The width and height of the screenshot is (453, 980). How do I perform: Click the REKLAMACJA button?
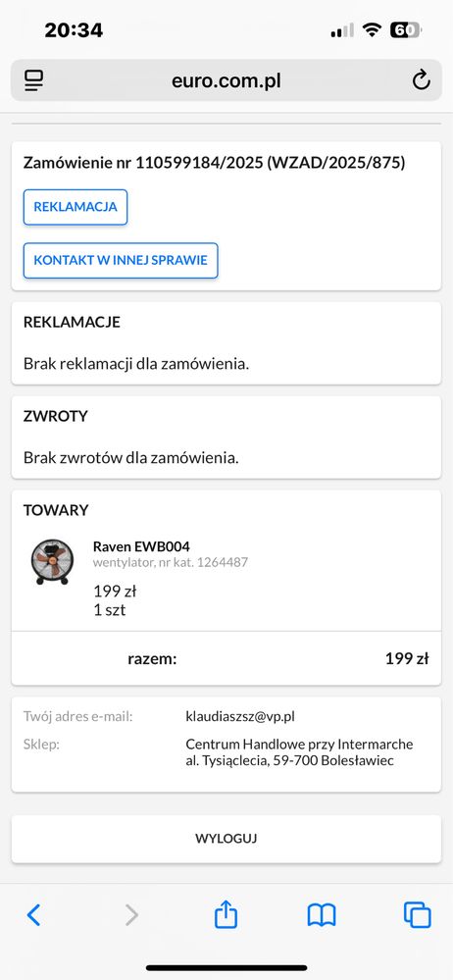point(75,207)
